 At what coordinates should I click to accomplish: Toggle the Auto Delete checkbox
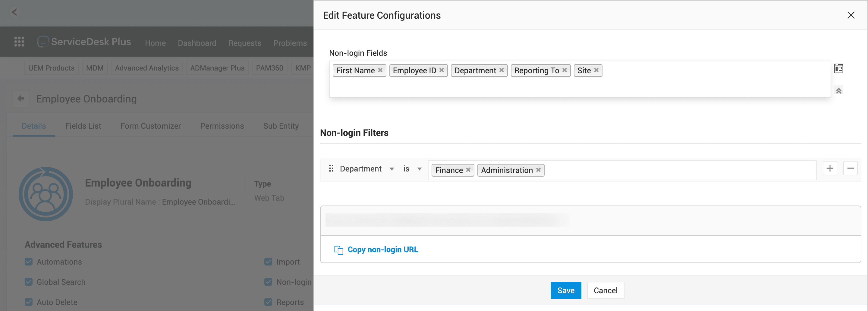click(29, 302)
